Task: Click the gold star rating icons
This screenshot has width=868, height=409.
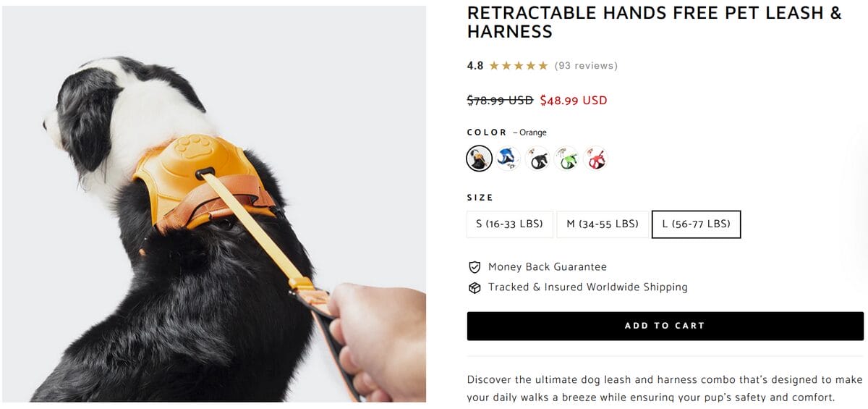Action: click(x=519, y=66)
